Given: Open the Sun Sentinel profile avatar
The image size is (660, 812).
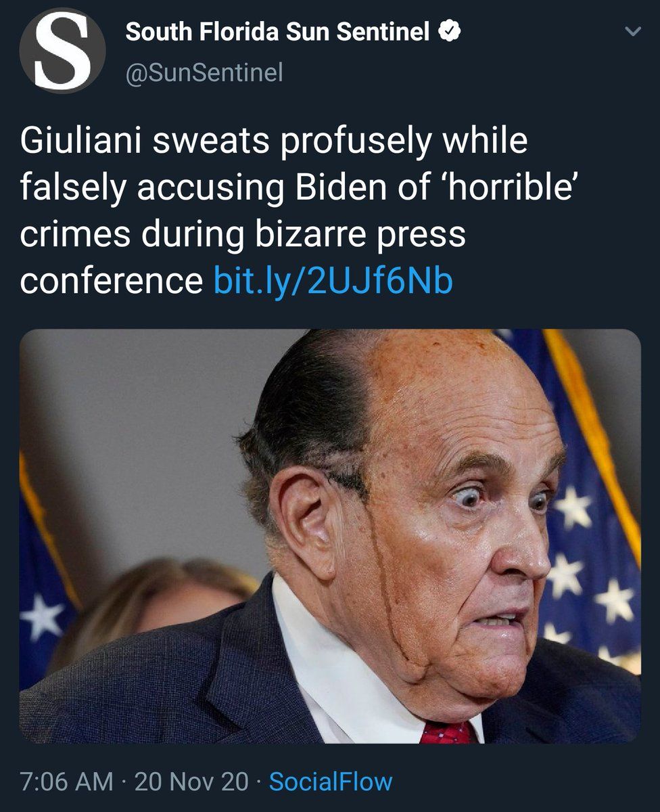Looking at the screenshot, I should point(62,50).
